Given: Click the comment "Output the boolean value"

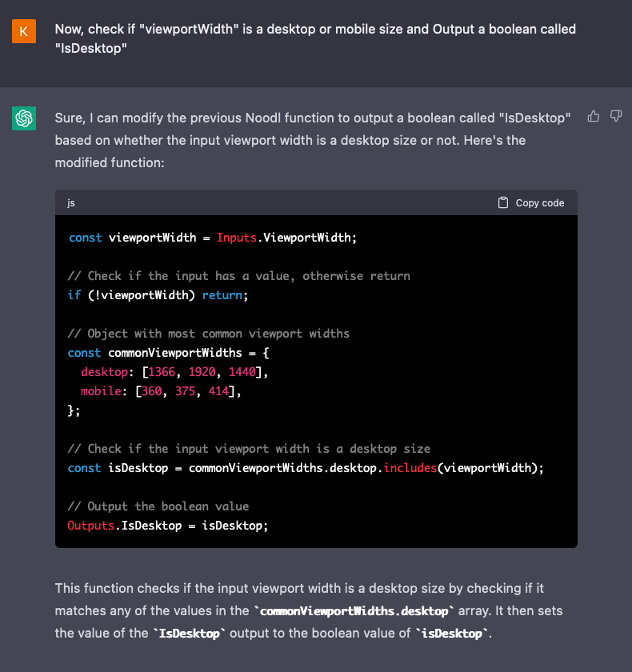Looking at the screenshot, I should coord(158,506).
